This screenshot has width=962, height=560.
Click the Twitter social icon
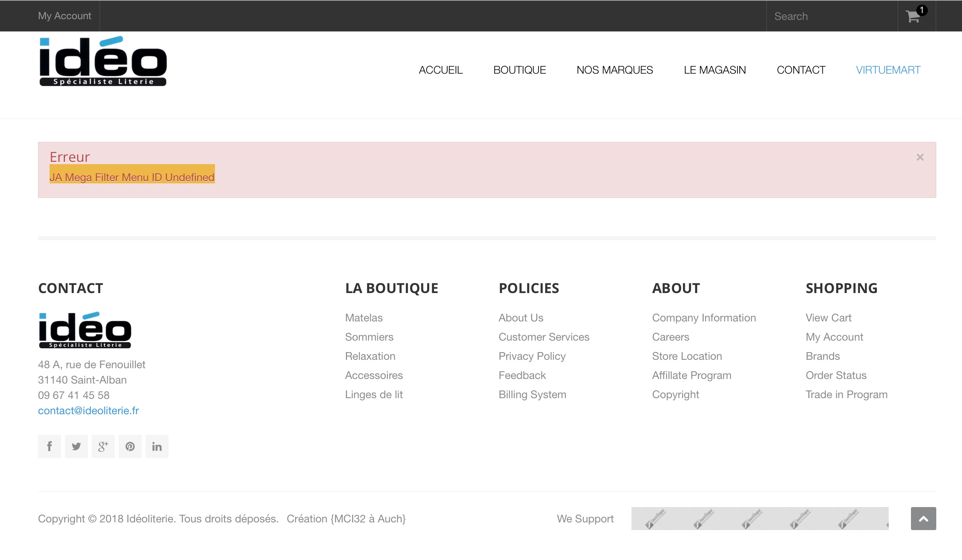coord(76,446)
